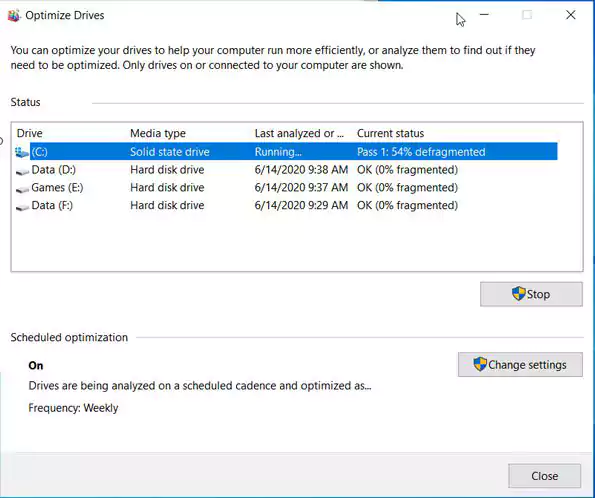
Task: Close the window using the X icon
Action: (x=570, y=15)
